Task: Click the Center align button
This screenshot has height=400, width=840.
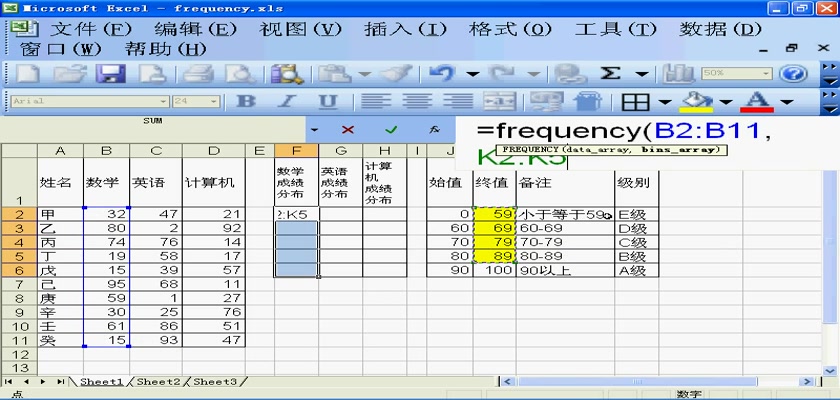Action: pos(416,101)
